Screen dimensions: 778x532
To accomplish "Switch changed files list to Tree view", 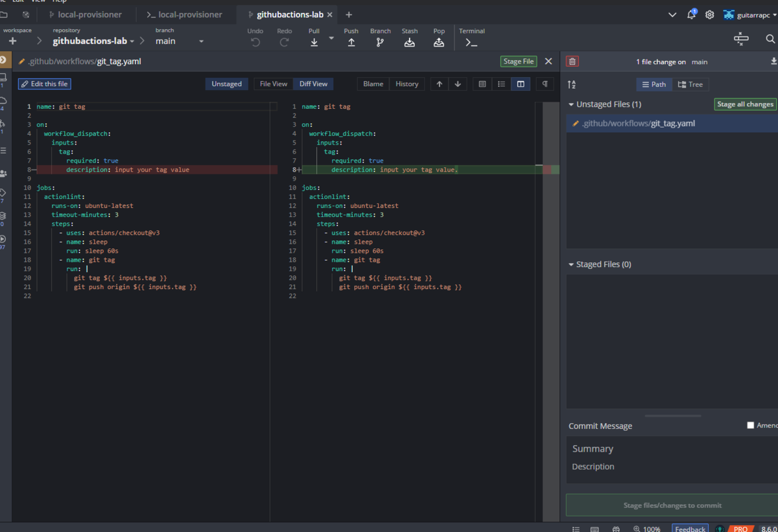I will pos(690,84).
